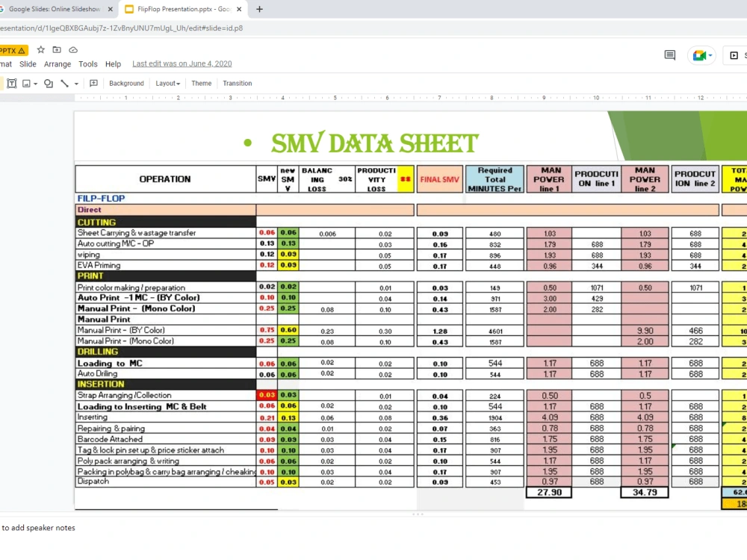This screenshot has height=560, width=747.
Task: Click the OPERATION column header
Action: click(165, 179)
